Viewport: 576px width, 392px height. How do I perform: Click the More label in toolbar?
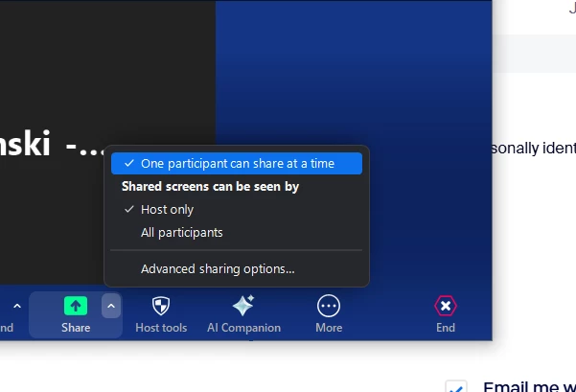click(329, 328)
